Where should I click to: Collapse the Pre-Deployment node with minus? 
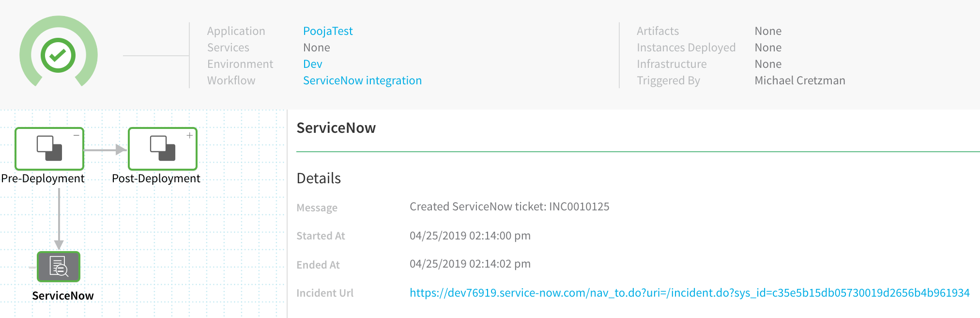click(77, 135)
